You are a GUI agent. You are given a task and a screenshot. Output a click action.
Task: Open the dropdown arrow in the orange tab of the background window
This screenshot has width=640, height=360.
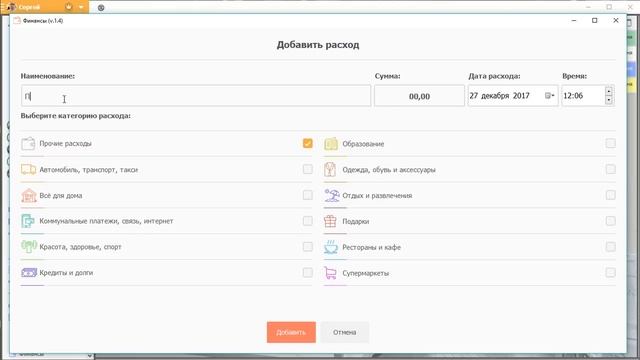(81, 7)
